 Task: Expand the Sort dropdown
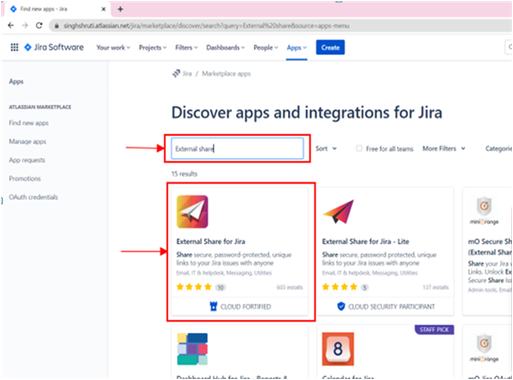(326, 149)
